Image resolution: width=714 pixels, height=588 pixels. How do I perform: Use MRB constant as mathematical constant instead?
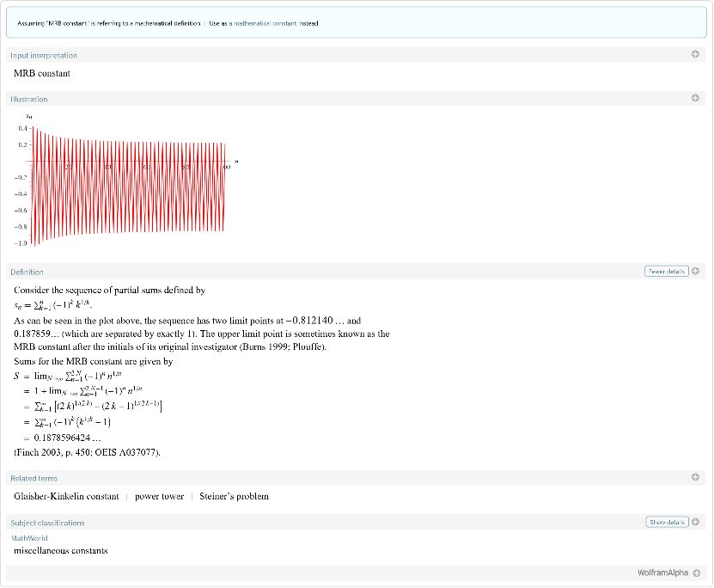pyautogui.click(x=264, y=23)
